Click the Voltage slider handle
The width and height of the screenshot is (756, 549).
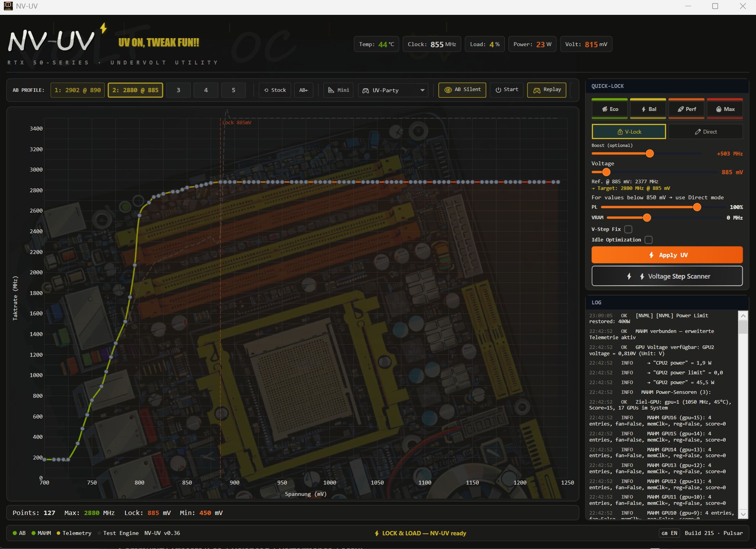click(606, 172)
